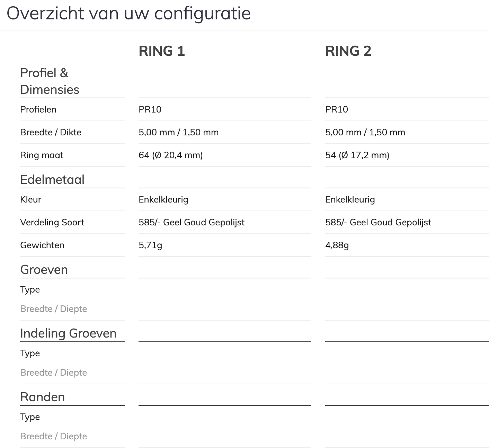This screenshot has height=448, width=489.
Task: Click Ring 1 Kleur value Enkelkleurig
Action: point(163,199)
